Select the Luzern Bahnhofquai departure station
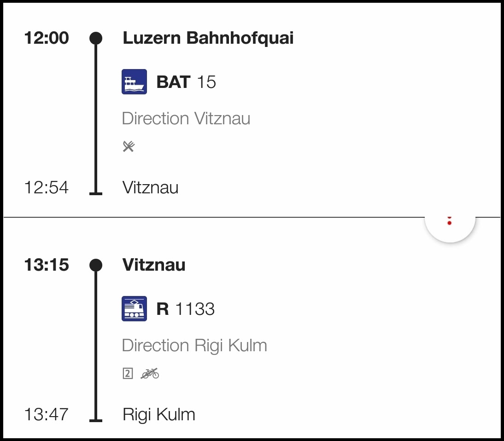 tap(208, 38)
